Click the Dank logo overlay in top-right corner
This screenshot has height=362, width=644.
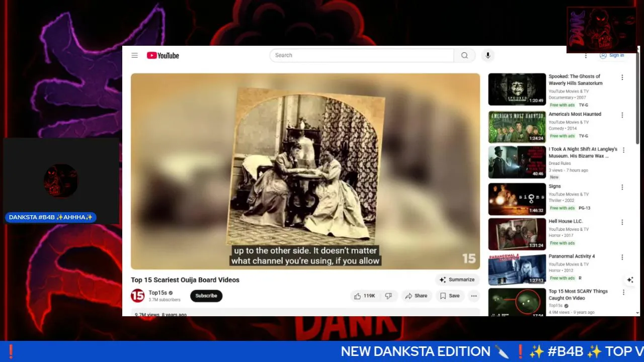pyautogui.click(x=602, y=30)
